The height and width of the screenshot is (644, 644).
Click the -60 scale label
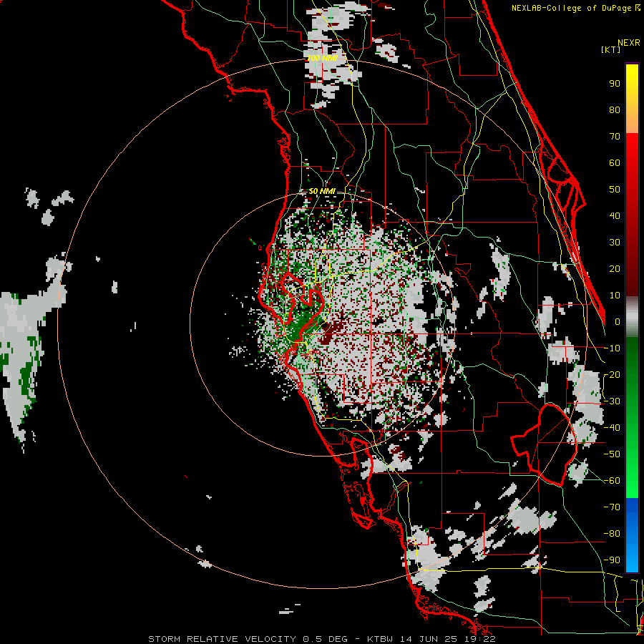[612, 481]
